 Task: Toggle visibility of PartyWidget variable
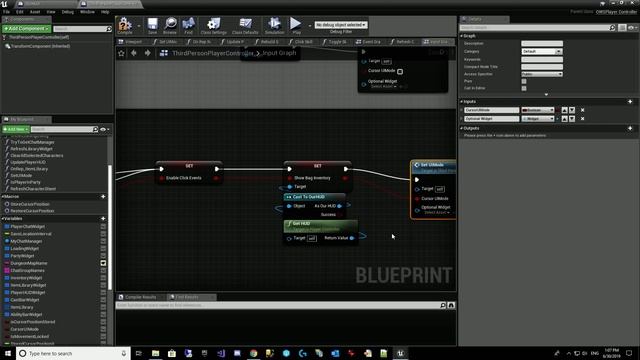[103, 256]
